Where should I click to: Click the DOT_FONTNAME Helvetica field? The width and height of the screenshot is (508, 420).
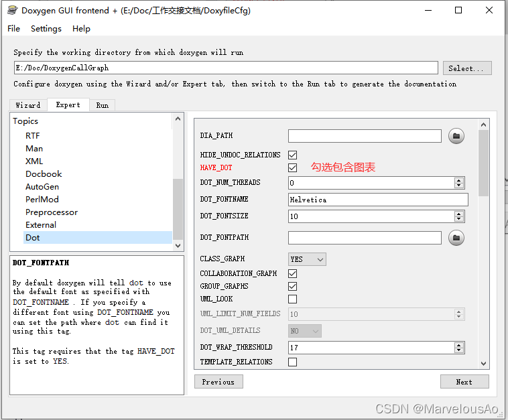(378, 200)
